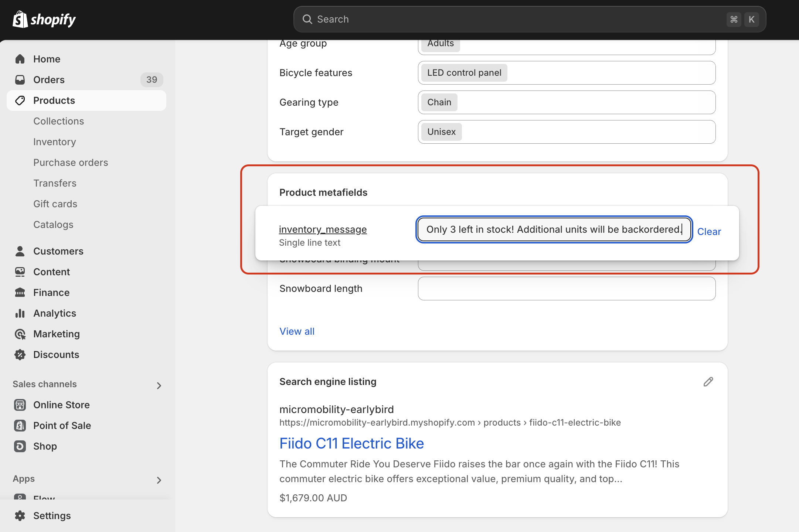
Task: Click the Product metafields heading
Action: [323, 192]
